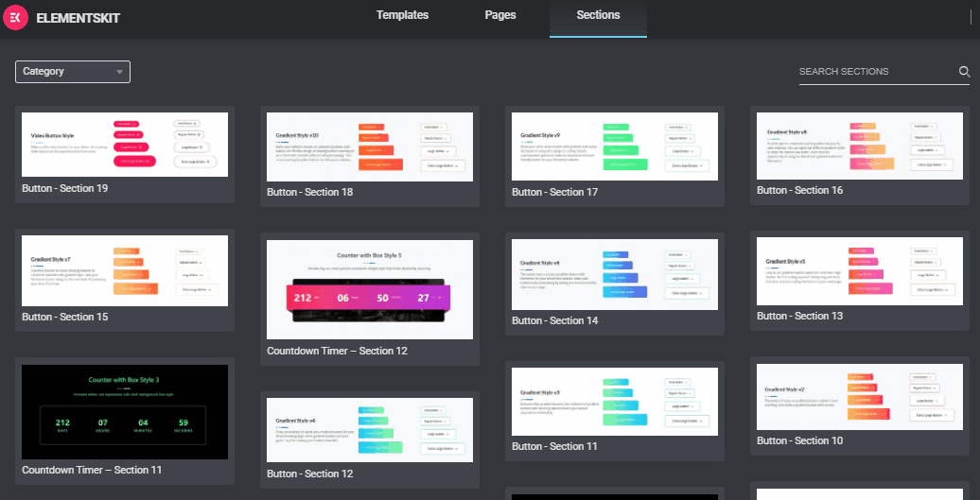Viewport: 980px width, 500px height.
Task: Click the search magnifier icon
Action: tap(964, 72)
